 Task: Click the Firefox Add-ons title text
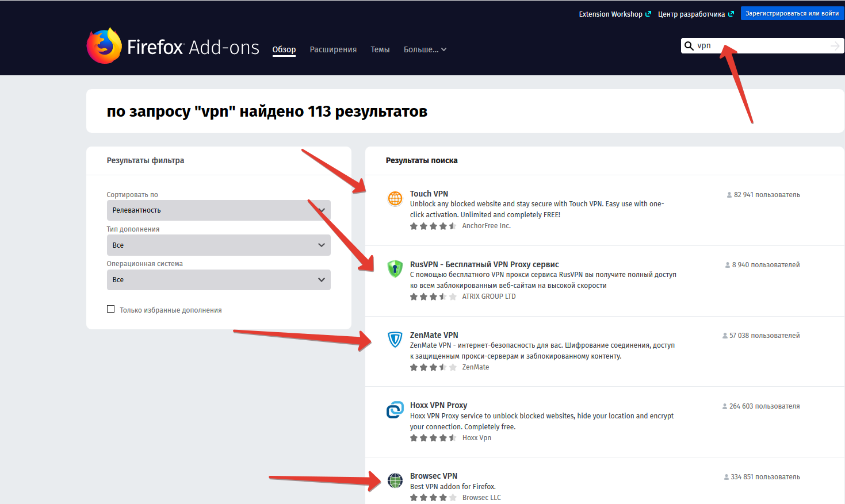tap(193, 47)
